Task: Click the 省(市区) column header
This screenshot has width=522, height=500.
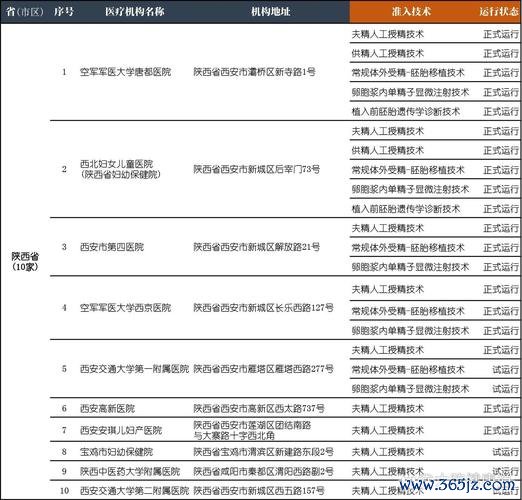Action: tap(25, 12)
